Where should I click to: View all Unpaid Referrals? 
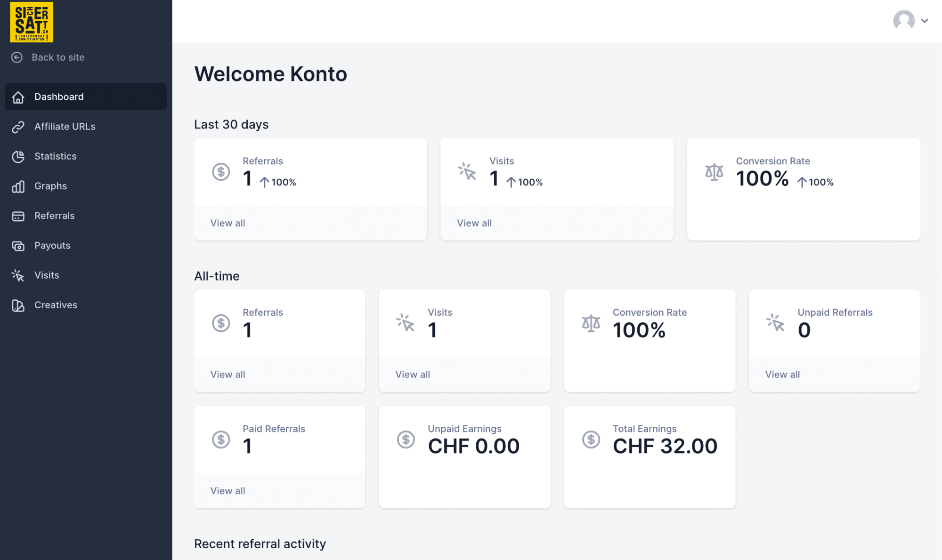782,375
